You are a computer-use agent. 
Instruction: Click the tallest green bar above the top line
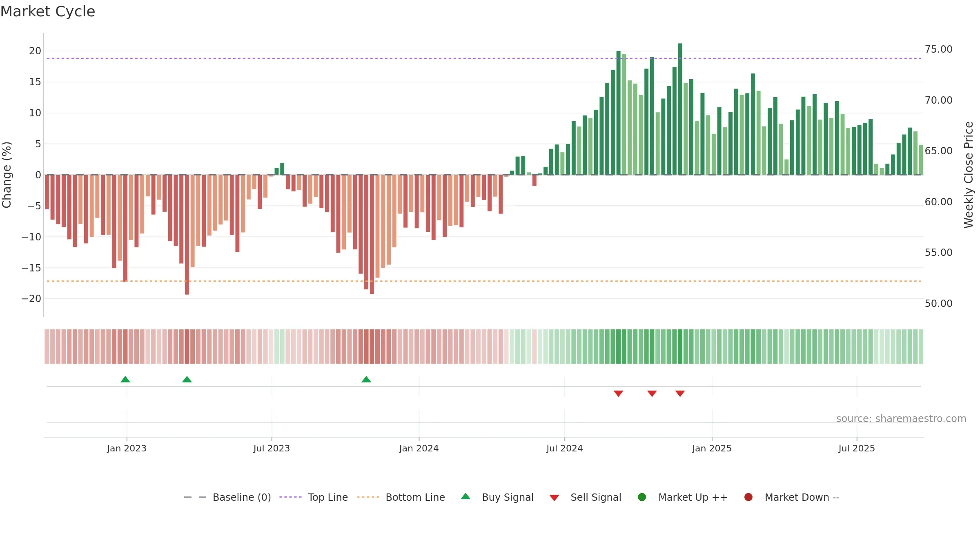[x=680, y=109]
